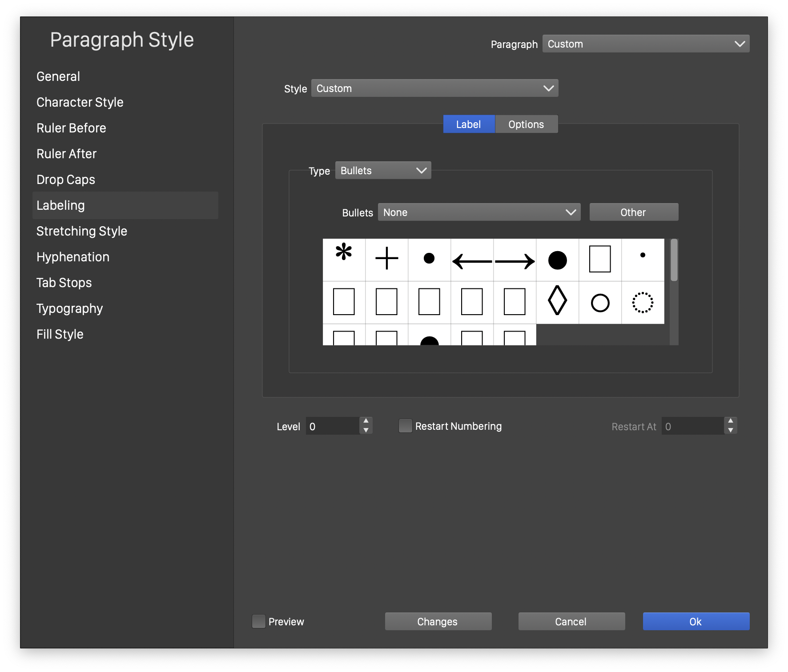The image size is (788, 672).
Task: Open the Bullets dropdown set to None
Action: click(479, 212)
